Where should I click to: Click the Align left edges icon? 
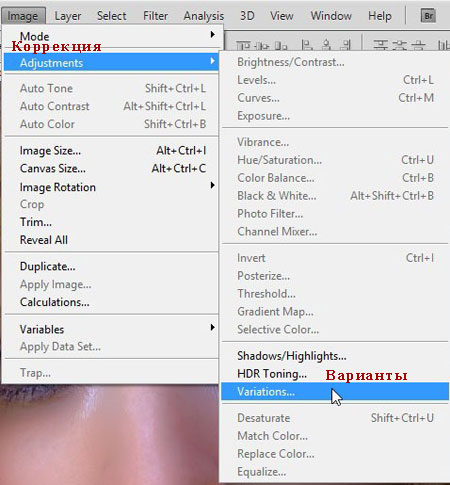(x=307, y=45)
